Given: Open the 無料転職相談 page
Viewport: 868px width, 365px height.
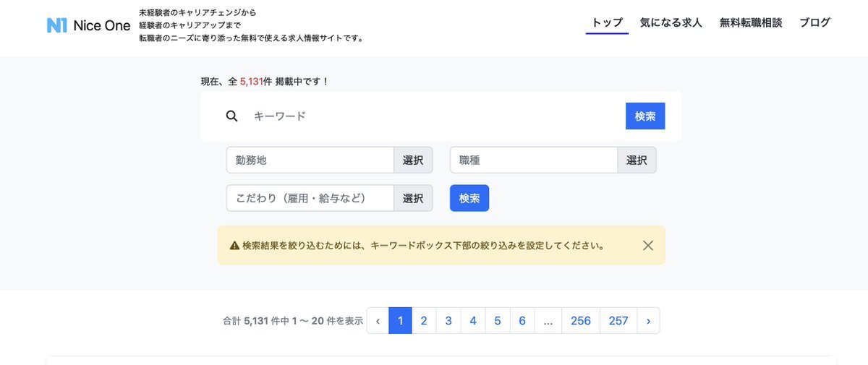Looking at the screenshot, I should 751,22.
